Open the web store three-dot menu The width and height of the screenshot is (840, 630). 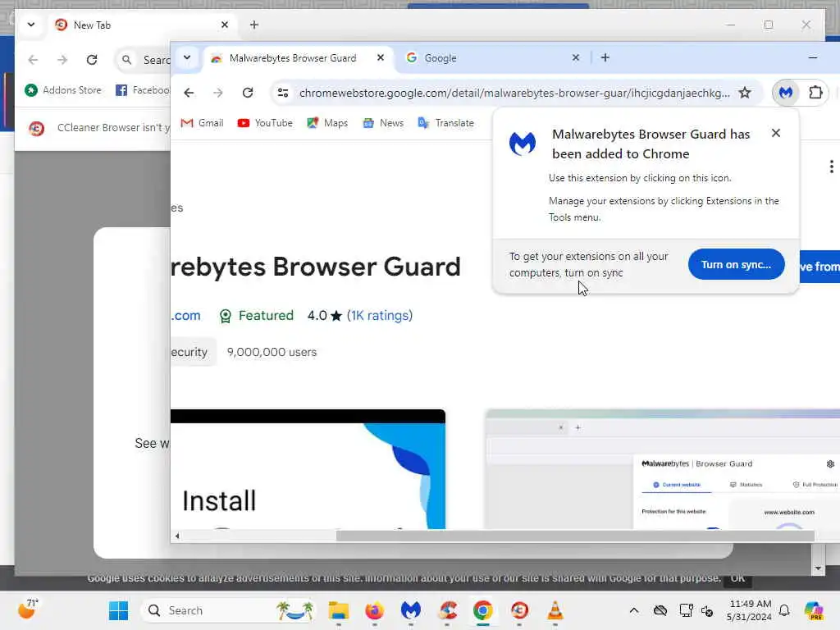(831, 167)
